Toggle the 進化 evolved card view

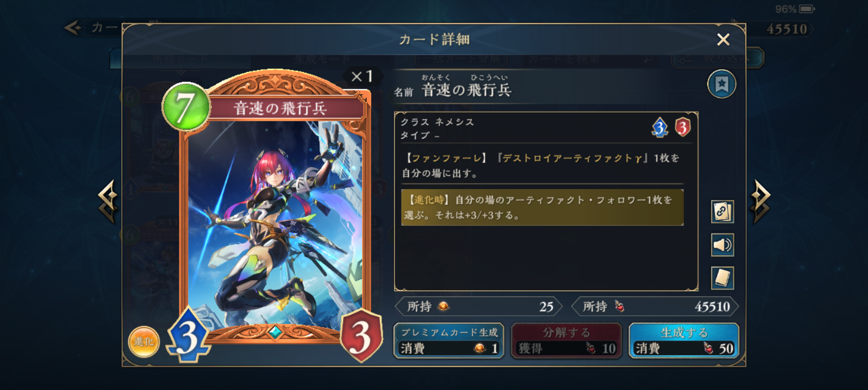coord(144,342)
